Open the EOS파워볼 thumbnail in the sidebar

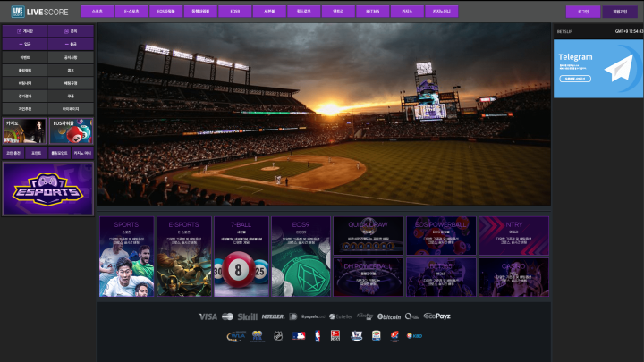pyautogui.click(x=71, y=131)
